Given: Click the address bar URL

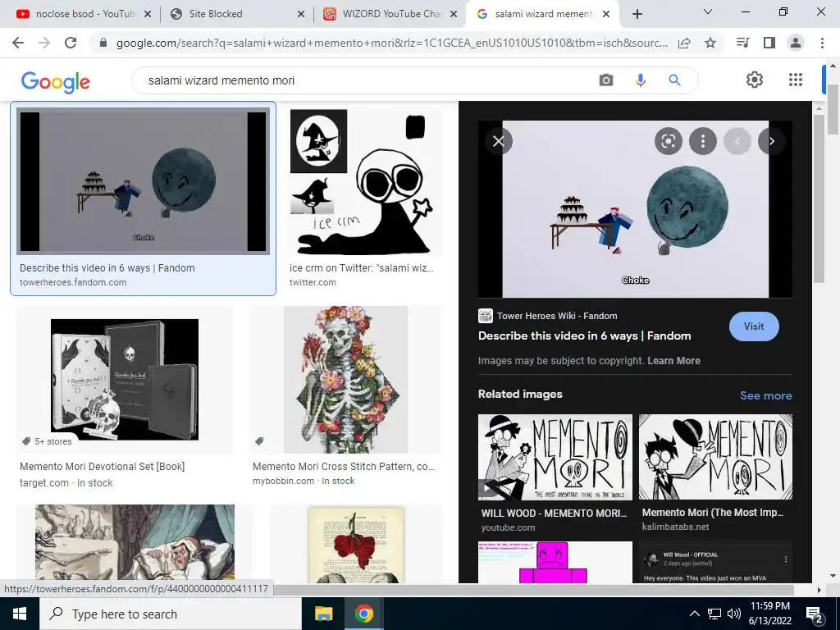Looking at the screenshot, I should coord(391,43).
